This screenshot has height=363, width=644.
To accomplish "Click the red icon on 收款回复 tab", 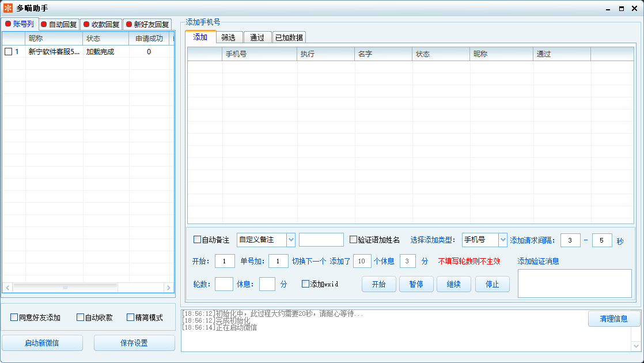I will (x=86, y=24).
